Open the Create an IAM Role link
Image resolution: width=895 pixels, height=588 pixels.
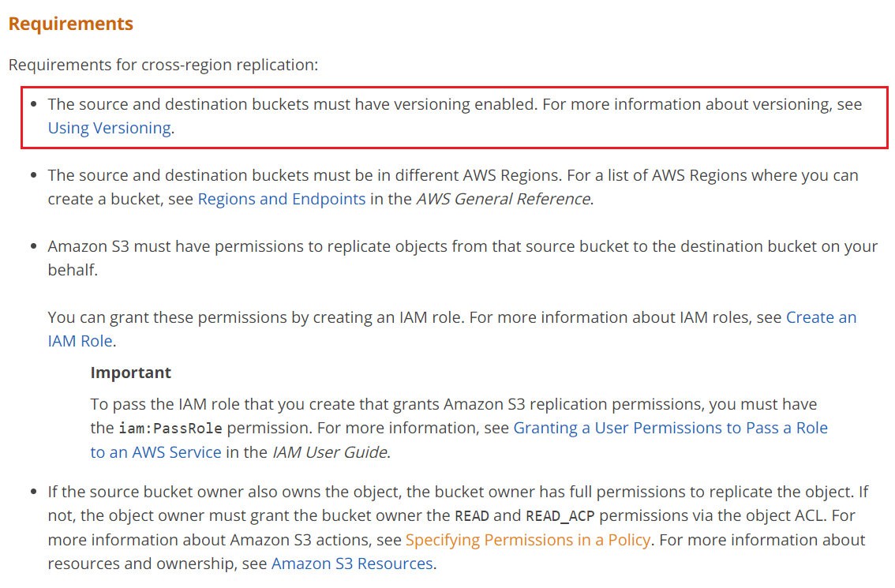822,317
